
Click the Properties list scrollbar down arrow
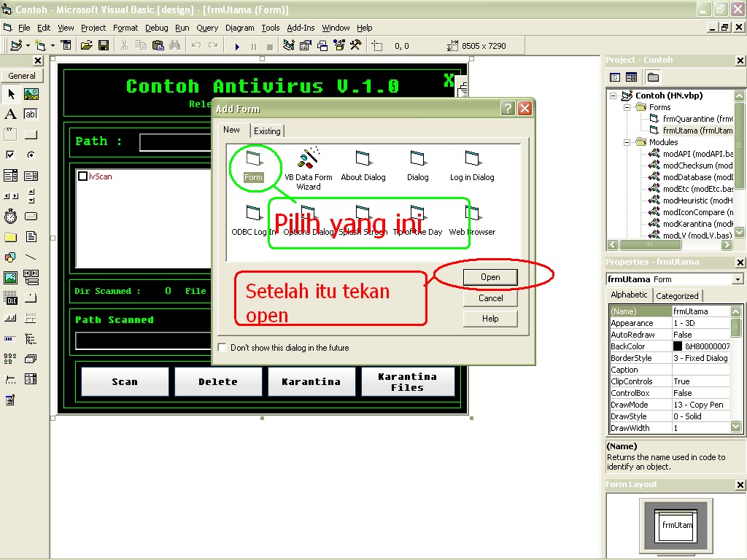point(736,426)
